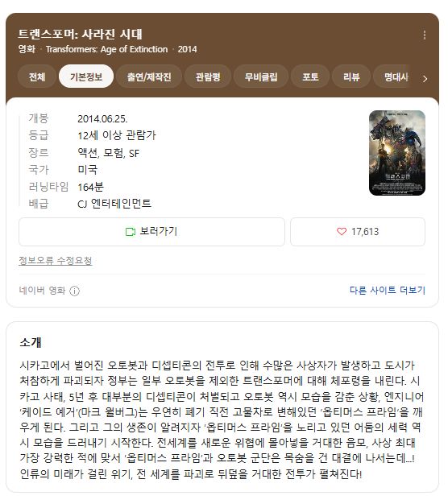The height and width of the screenshot is (504, 448).
Task: Open the 정보오류 수정요청 link
Action: (x=56, y=260)
